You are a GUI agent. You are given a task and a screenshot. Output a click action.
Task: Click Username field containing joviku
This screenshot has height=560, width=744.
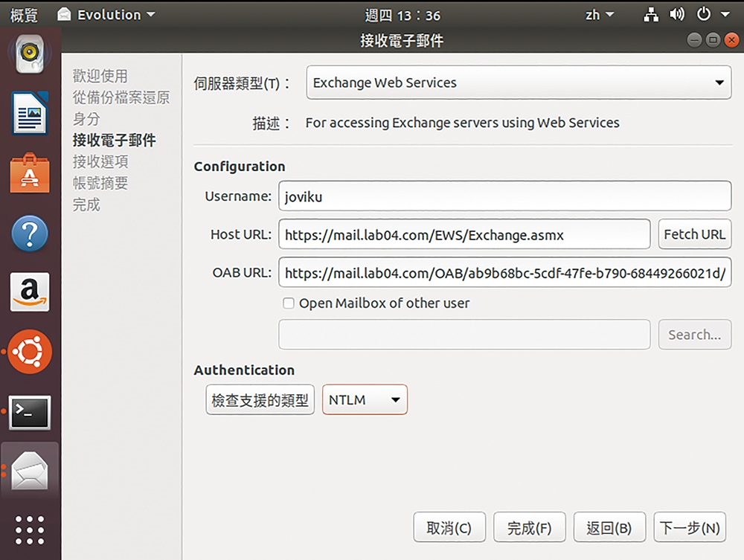(505, 196)
